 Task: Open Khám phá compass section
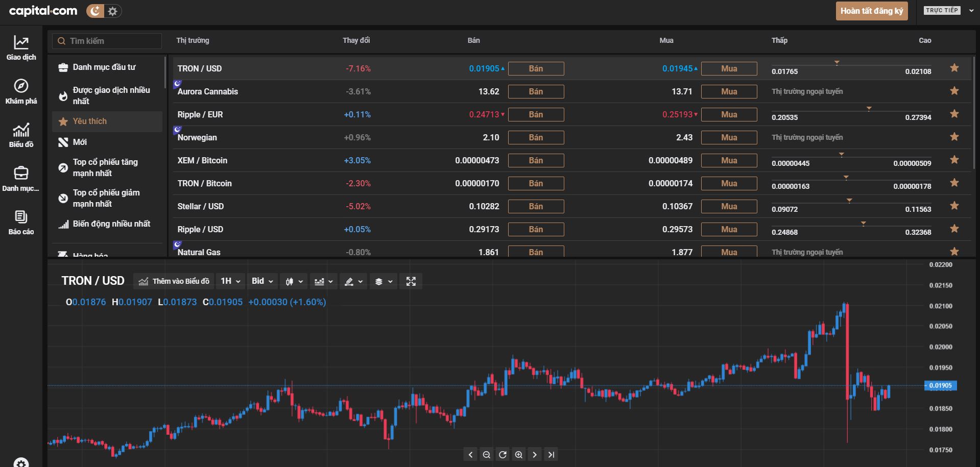21,92
